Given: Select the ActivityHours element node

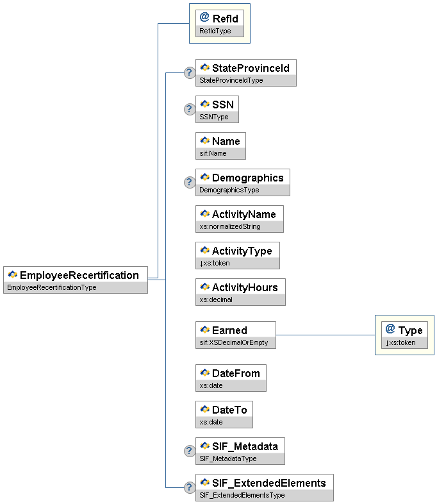Looking at the screenshot, I should point(245,287).
